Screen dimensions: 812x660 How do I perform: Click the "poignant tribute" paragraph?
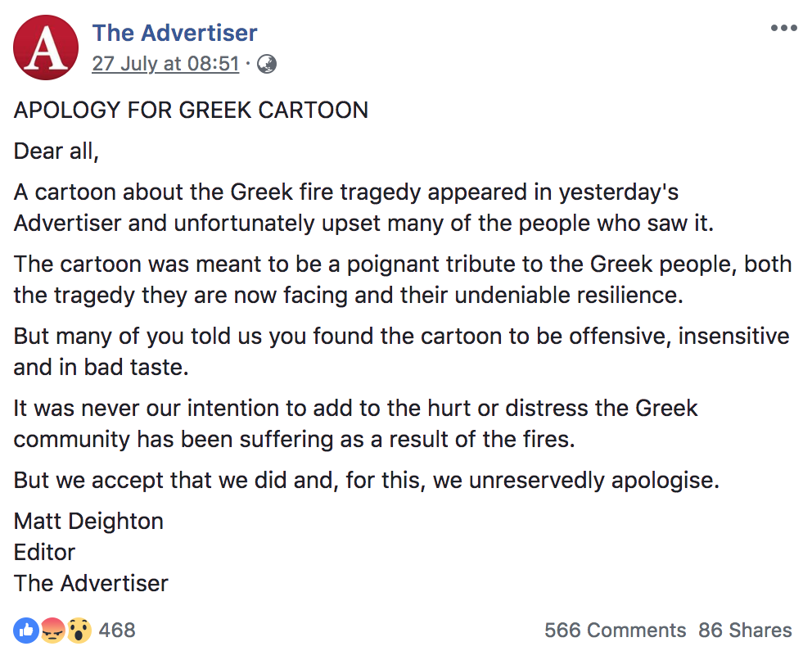[403, 280]
